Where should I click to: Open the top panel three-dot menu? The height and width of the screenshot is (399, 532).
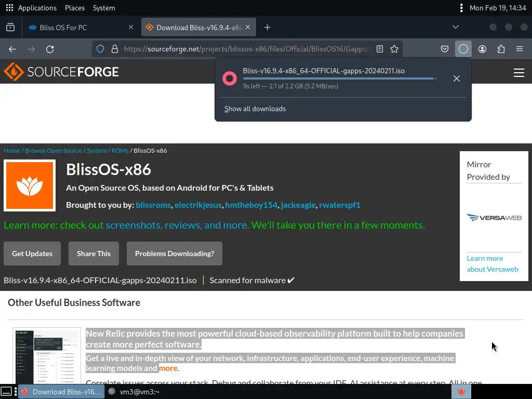click(x=461, y=8)
